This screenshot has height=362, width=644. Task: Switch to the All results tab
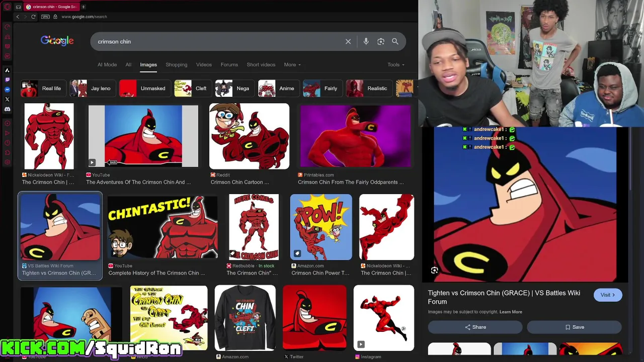(128, 64)
